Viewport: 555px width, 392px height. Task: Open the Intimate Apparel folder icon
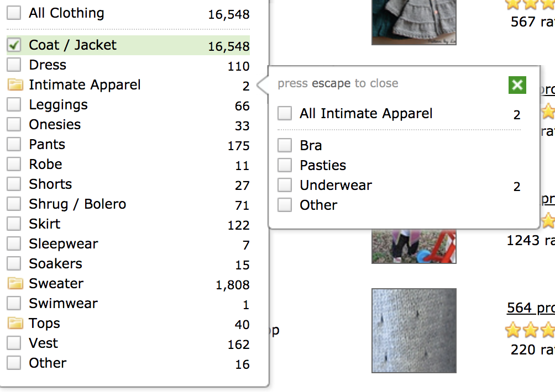pos(15,85)
